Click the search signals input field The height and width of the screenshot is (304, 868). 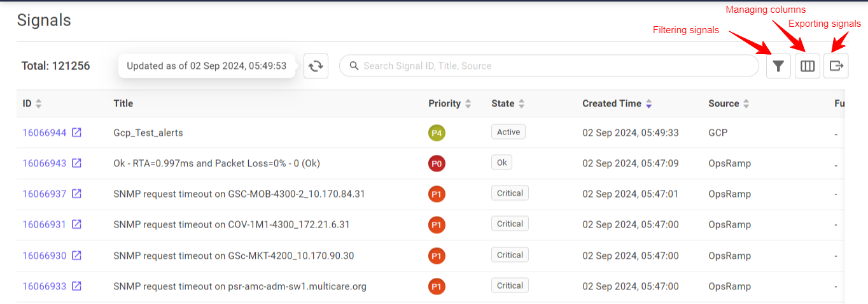point(554,66)
